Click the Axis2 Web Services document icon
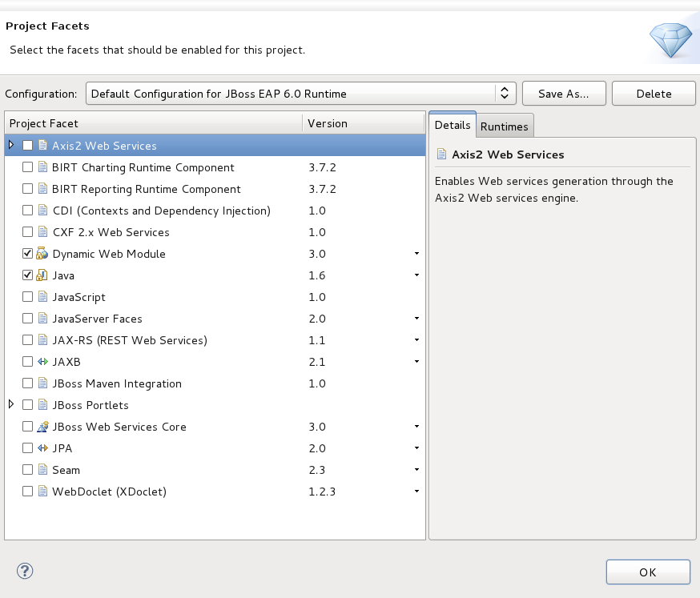 (42, 146)
